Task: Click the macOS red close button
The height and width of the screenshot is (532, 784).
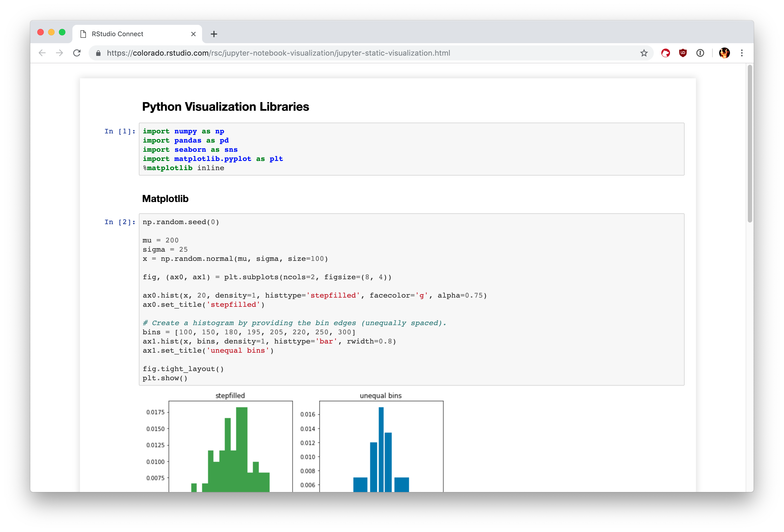Action: [x=40, y=33]
